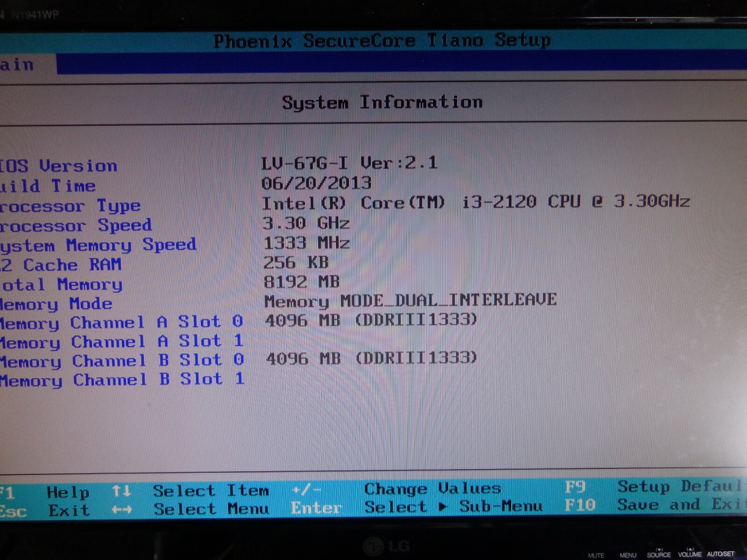Click the 1333 MHz value
The height and width of the screenshot is (560, 747).
coord(306,243)
